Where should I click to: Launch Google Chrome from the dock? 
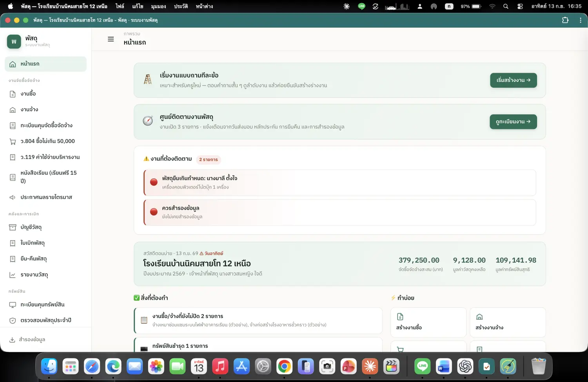click(x=284, y=367)
